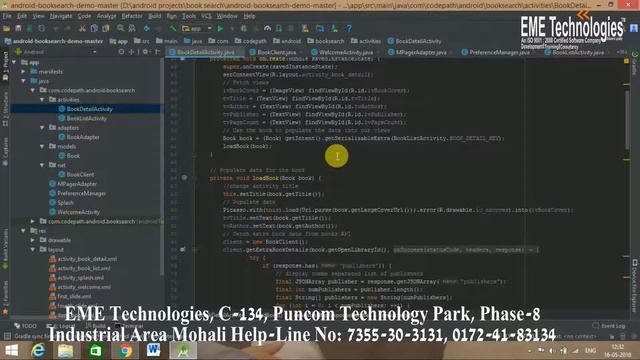The width and height of the screenshot is (640, 360).
Task: Collapse the app module node
Action: 15,62
